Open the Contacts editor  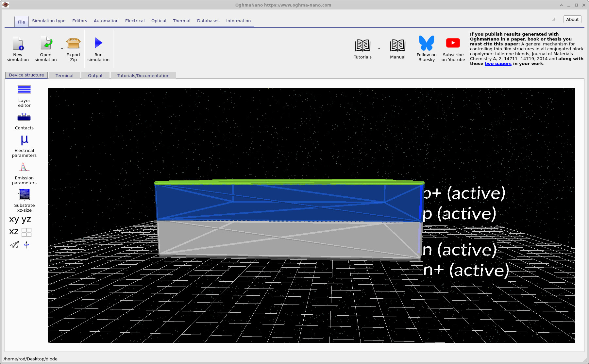pyautogui.click(x=24, y=120)
